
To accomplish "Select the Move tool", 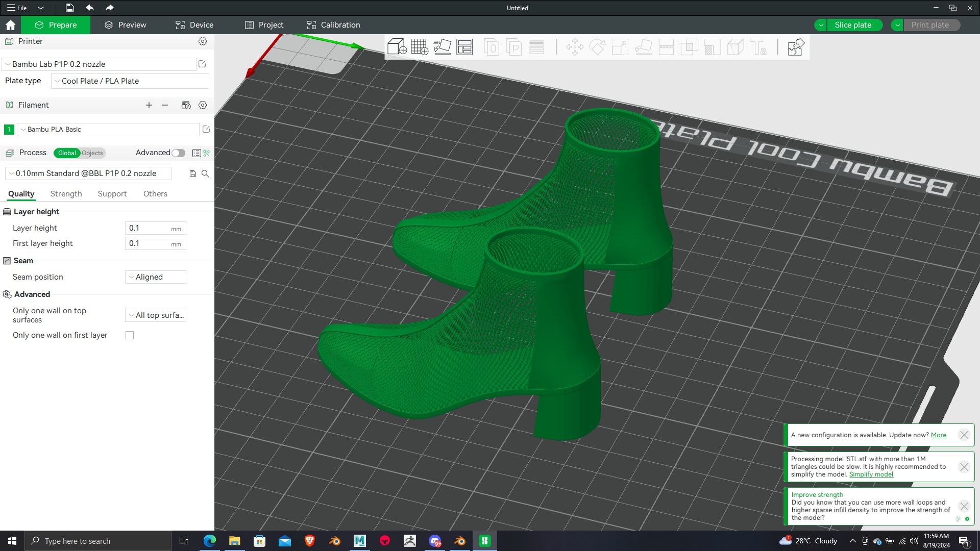I will [575, 47].
